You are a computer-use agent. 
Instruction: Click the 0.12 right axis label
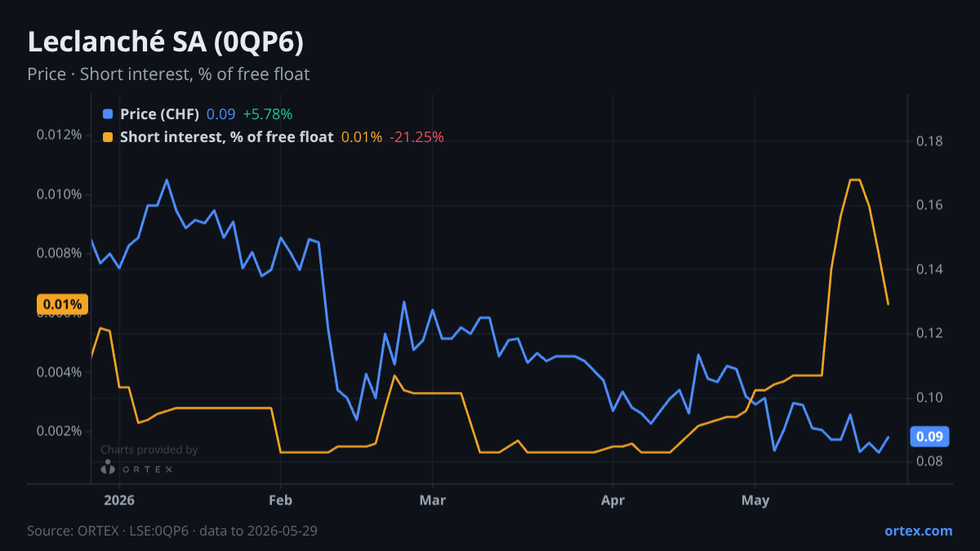click(929, 333)
